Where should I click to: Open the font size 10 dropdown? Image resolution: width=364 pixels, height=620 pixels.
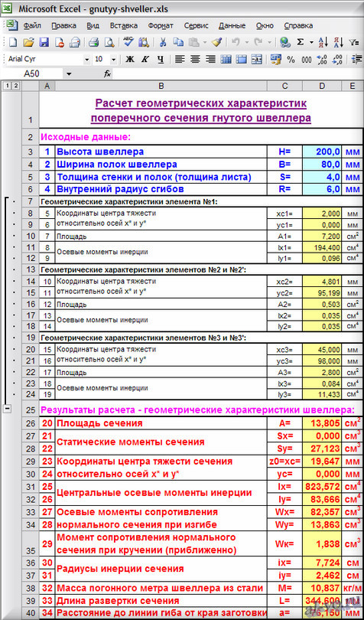click(x=114, y=60)
